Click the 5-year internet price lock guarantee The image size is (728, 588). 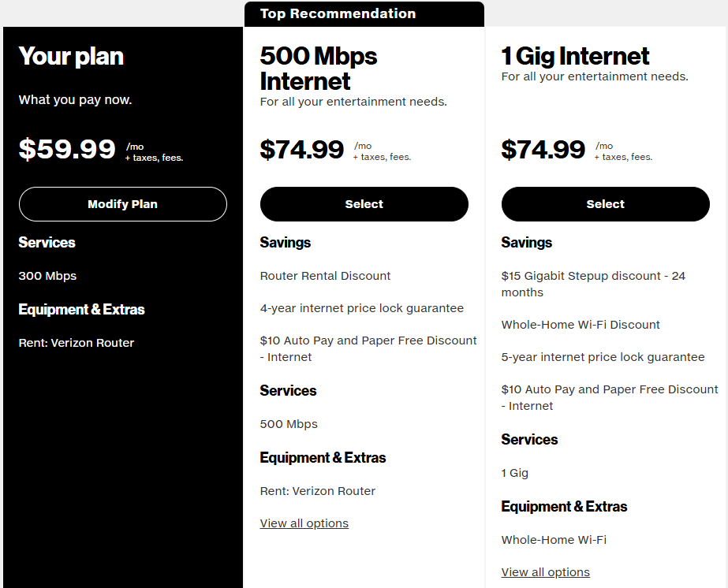point(603,357)
